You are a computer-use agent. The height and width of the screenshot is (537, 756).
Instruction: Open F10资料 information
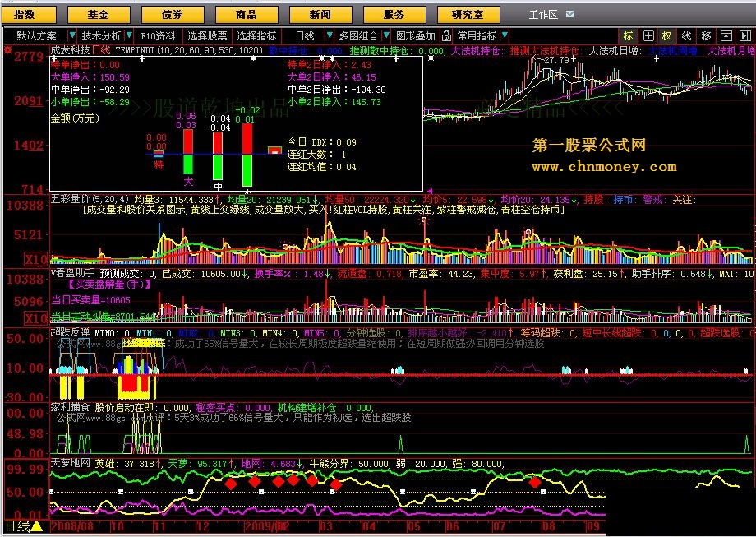(159, 35)
